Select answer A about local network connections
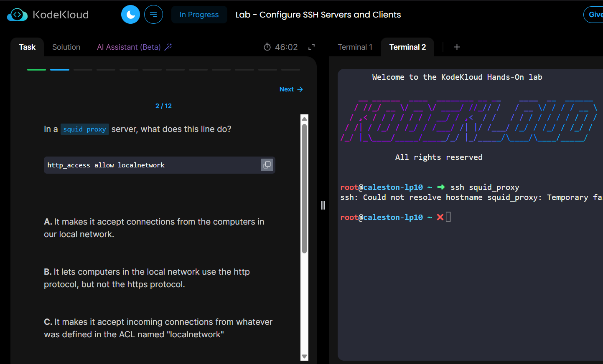603x364 pixels. tap(154, 228)
